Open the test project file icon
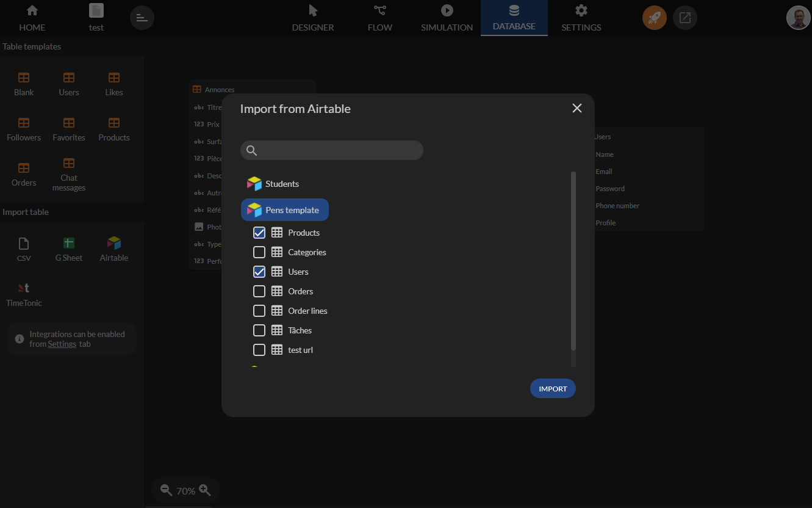This screenshot has height=508, width=812. [x=96, y=10]
